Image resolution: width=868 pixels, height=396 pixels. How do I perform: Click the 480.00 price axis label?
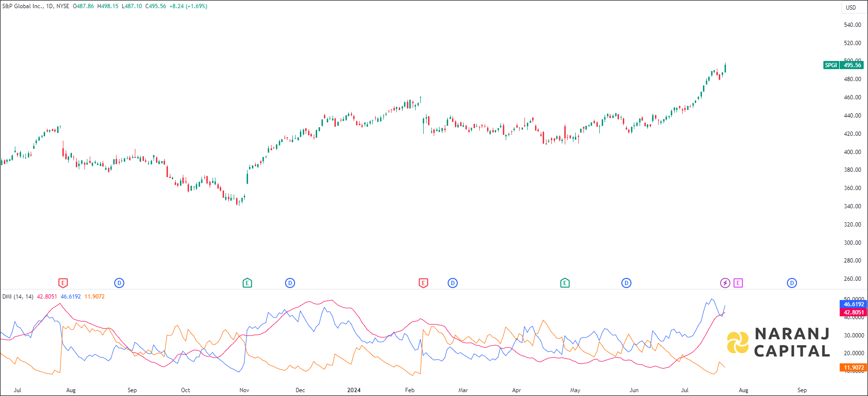point(853,79)
